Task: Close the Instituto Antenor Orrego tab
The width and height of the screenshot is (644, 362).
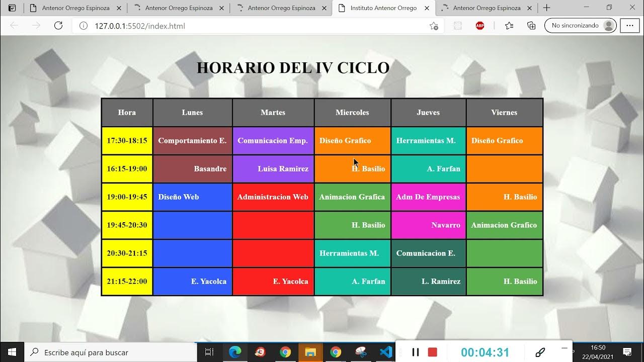Action: tap(427, 8)
